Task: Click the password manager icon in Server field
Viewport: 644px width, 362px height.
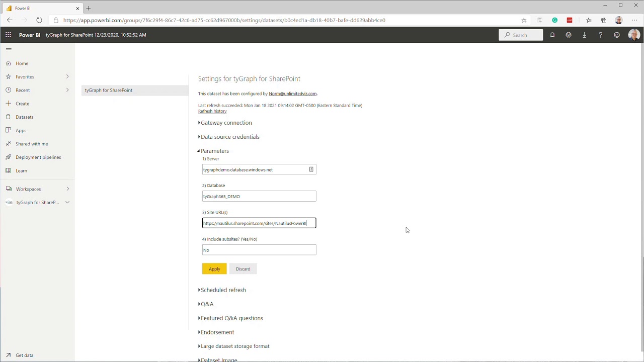Action: [311, 169]
